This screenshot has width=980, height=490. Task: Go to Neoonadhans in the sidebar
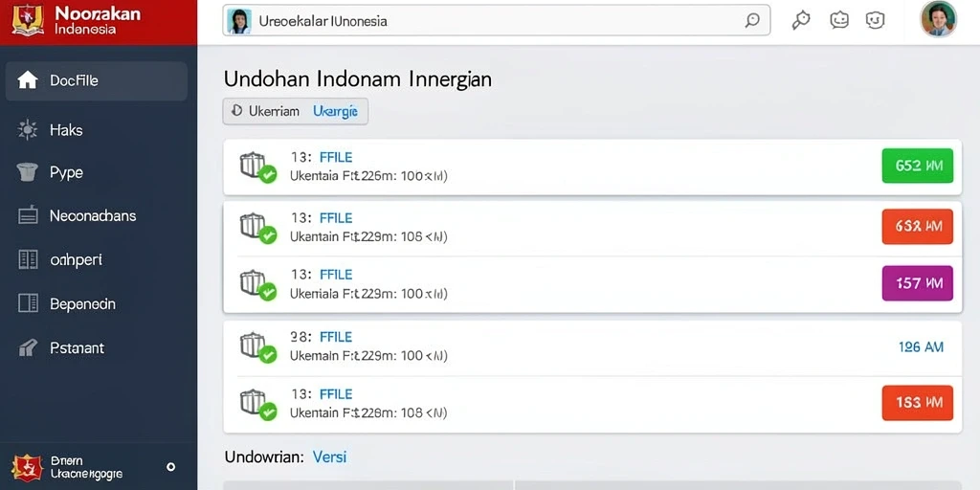pyautogui.click(x=93, y=216)
